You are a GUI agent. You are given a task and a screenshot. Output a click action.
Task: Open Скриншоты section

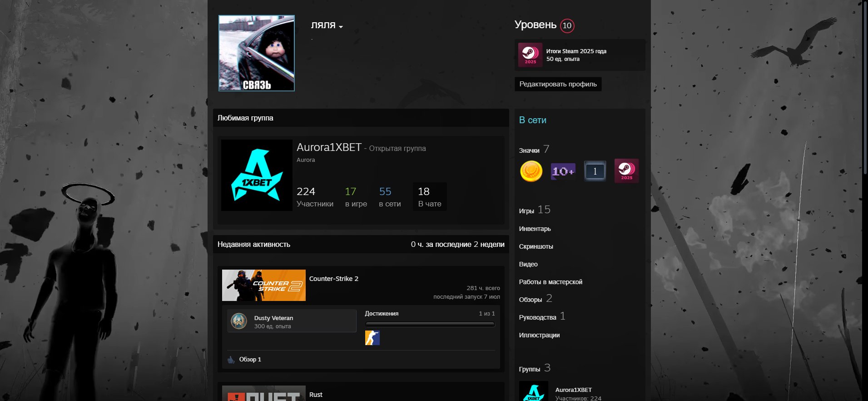pyautogui.click(x=536, y=246)
